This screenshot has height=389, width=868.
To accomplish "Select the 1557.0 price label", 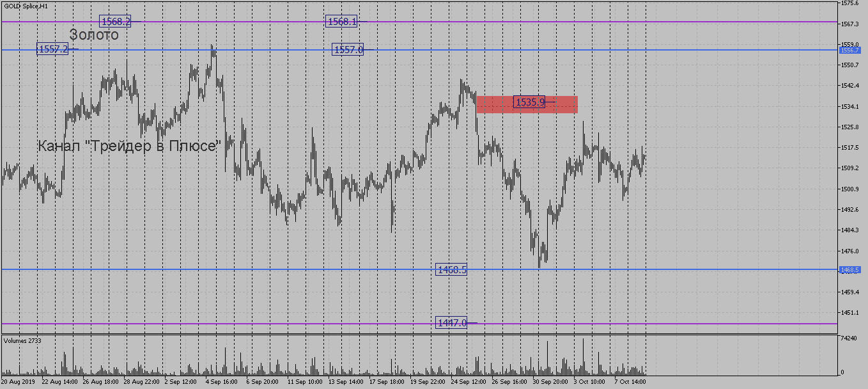I will (348, 49).
